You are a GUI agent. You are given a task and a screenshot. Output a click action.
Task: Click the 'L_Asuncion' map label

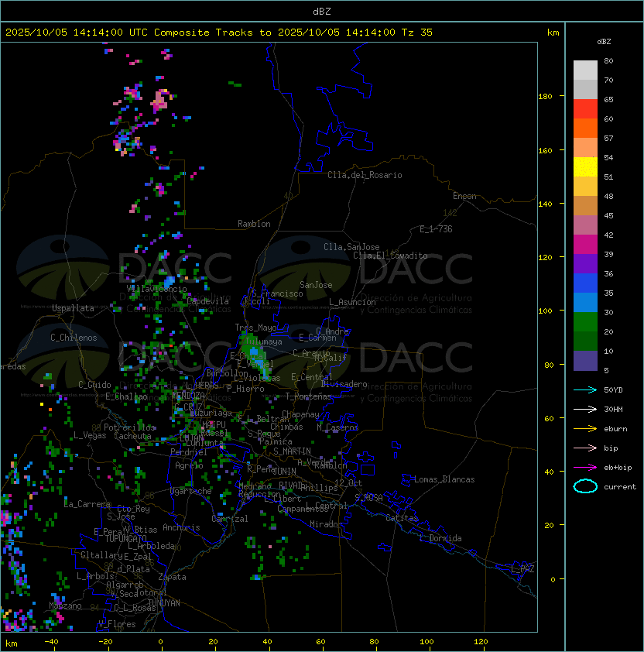click(x=352, y=302)
